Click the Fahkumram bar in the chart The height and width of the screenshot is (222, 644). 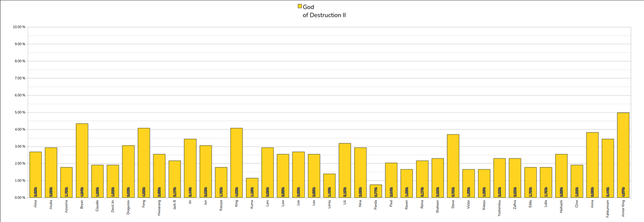click(x=608, y=168)
